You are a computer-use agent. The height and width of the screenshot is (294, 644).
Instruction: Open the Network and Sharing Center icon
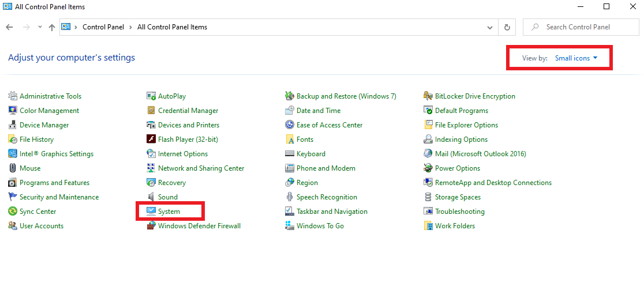coord(151,168)
